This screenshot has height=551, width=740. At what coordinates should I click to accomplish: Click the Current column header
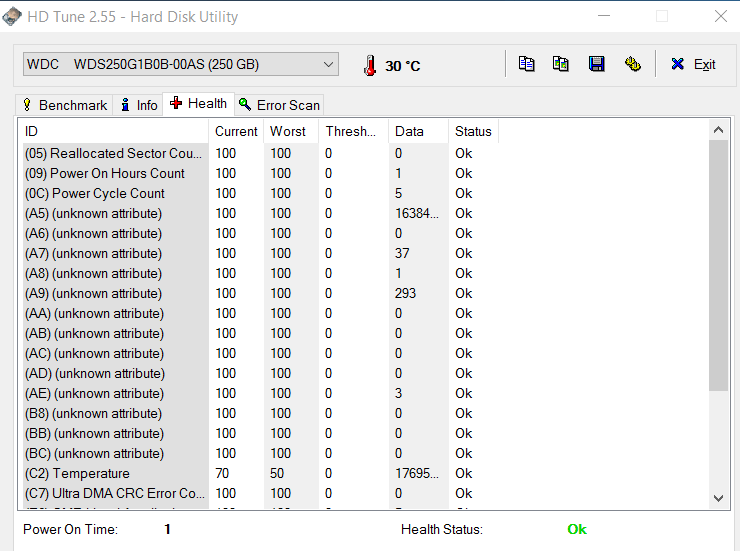(x=236, y=131)
